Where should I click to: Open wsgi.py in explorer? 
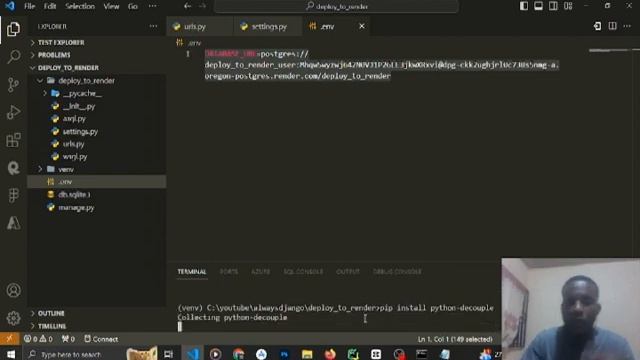point(97,156)
